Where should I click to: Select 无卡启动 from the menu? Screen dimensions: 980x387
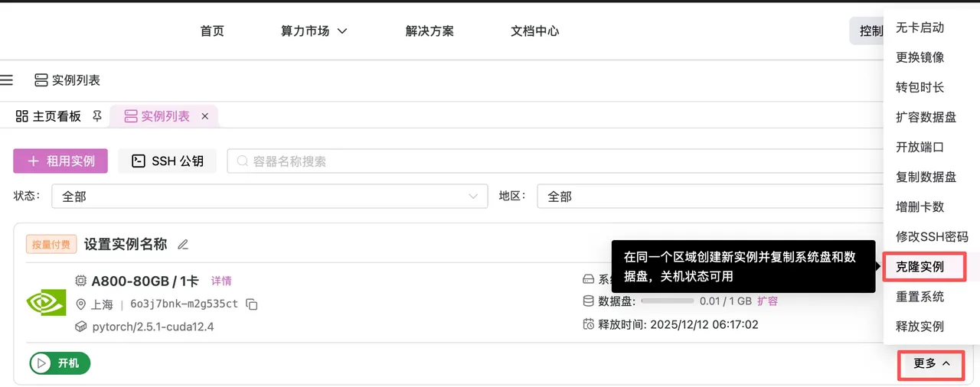pyautogui.click(x=920, y=28)
